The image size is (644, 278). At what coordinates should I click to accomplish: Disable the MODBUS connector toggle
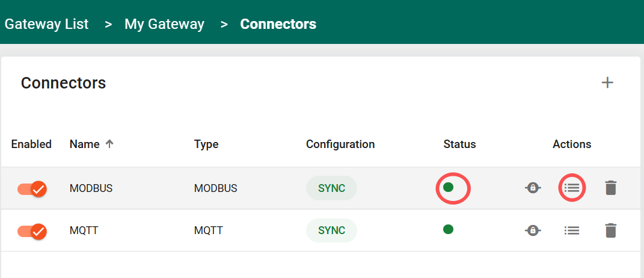click(x=32, y=188)
